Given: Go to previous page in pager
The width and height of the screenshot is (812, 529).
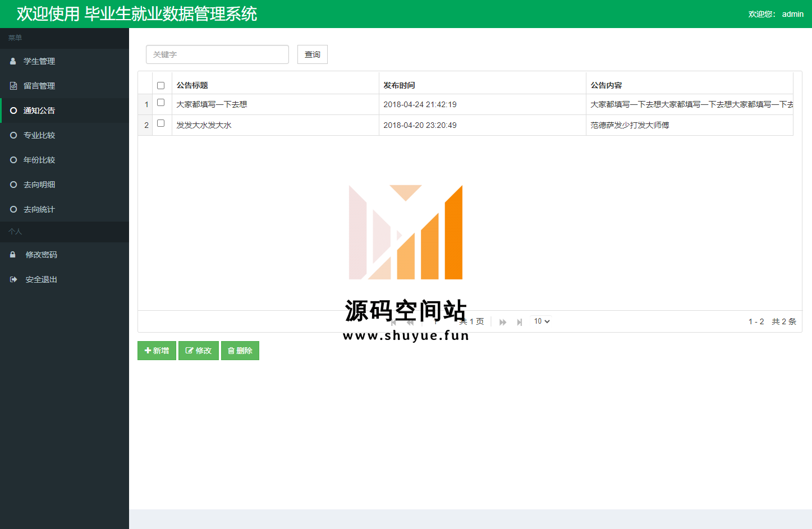Looking at the screenshot, I should pyautogui.click(x=410, y=322).
